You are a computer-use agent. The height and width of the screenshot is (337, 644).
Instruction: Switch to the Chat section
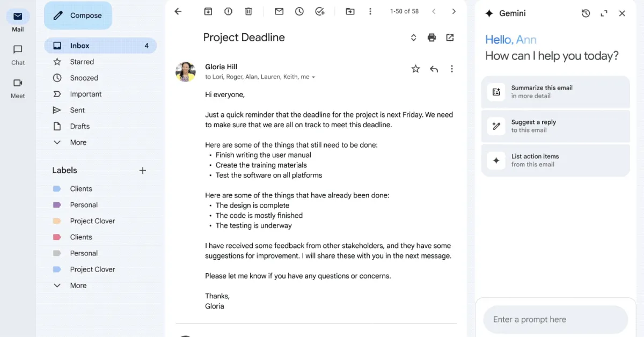[18, 54]
